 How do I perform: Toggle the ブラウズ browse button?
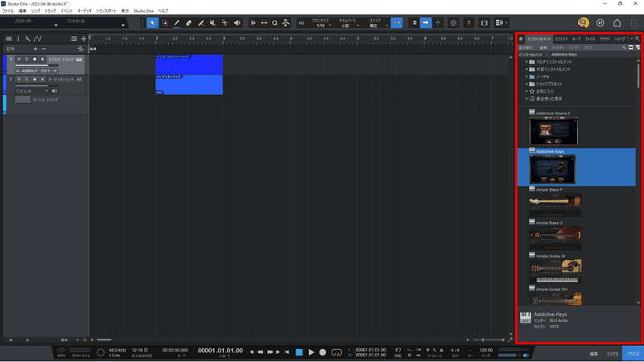[x=633, y=353]
